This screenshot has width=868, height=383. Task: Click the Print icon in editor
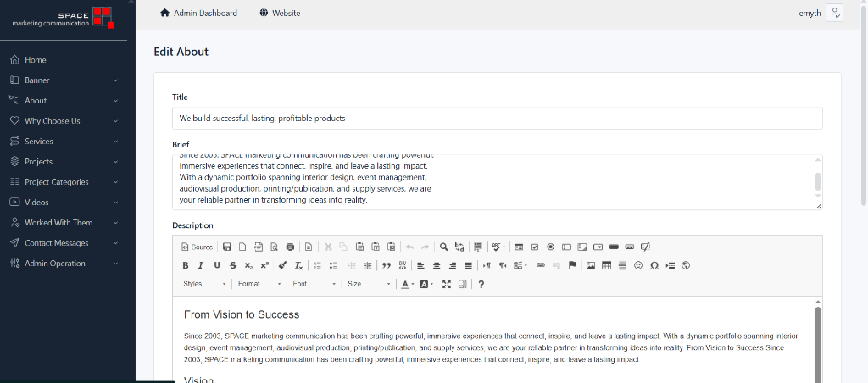click(290, 247)
